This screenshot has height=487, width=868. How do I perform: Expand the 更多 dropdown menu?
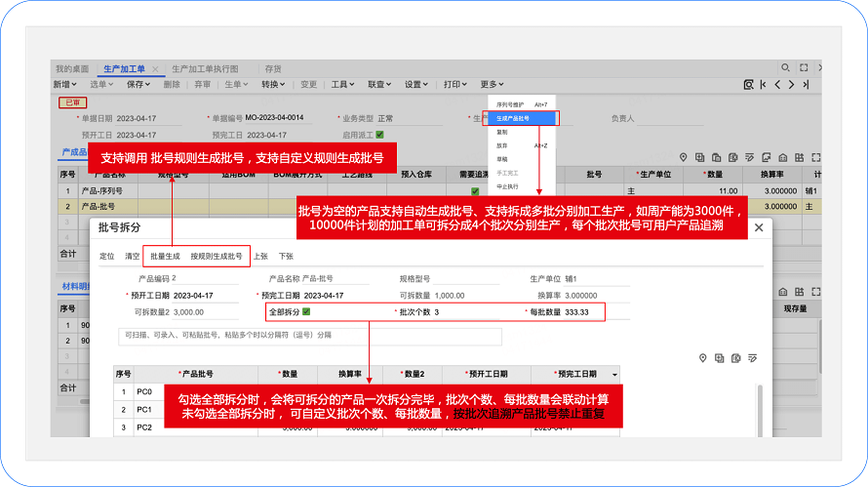coord(492,85)
